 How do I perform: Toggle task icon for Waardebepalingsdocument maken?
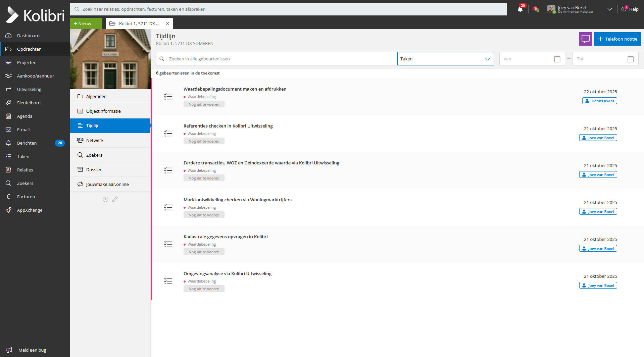point(168,97)
